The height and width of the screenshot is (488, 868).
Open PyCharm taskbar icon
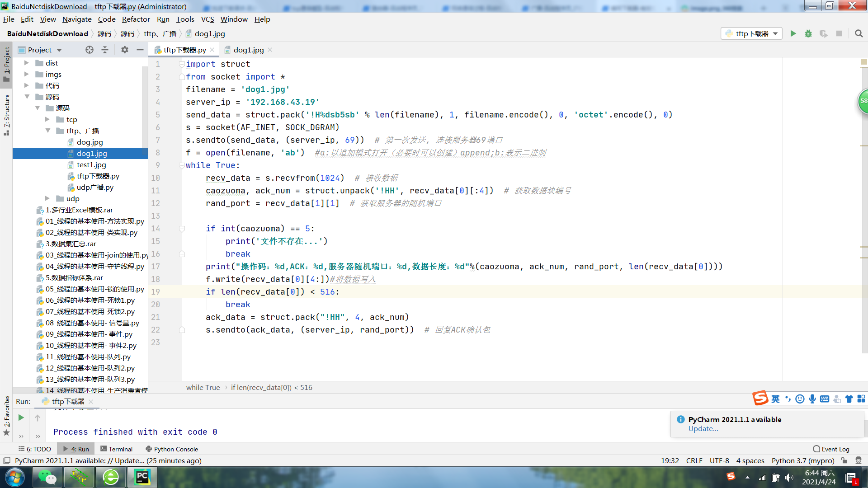pyautogui.click(x=142, y=477)
